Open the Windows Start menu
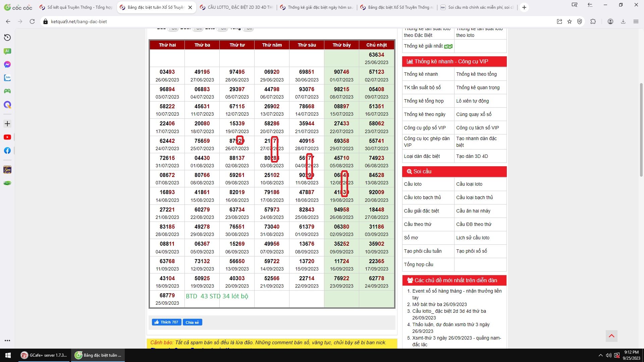This screenshot has height=362, width=644. [8, 355]
